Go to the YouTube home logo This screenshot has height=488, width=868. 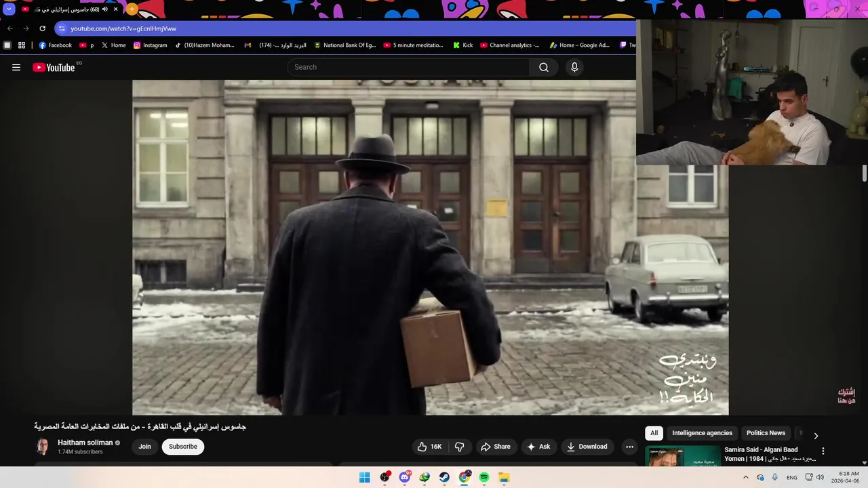tap(54, 67)
